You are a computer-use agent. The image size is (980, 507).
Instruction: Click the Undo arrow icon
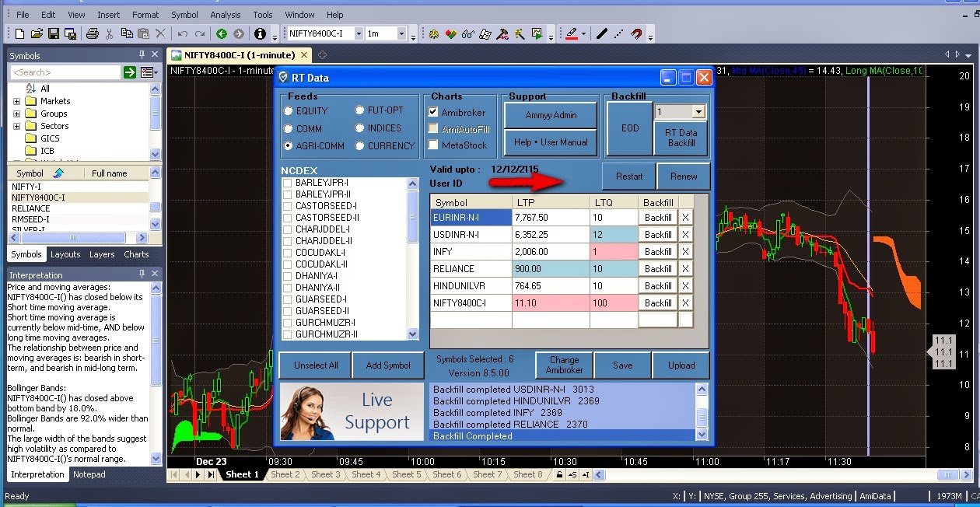[x=183, y=34]
